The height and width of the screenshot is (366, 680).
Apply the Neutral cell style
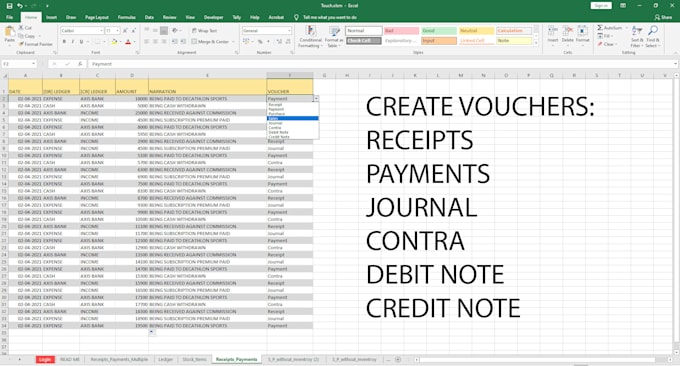click(476, 31)
